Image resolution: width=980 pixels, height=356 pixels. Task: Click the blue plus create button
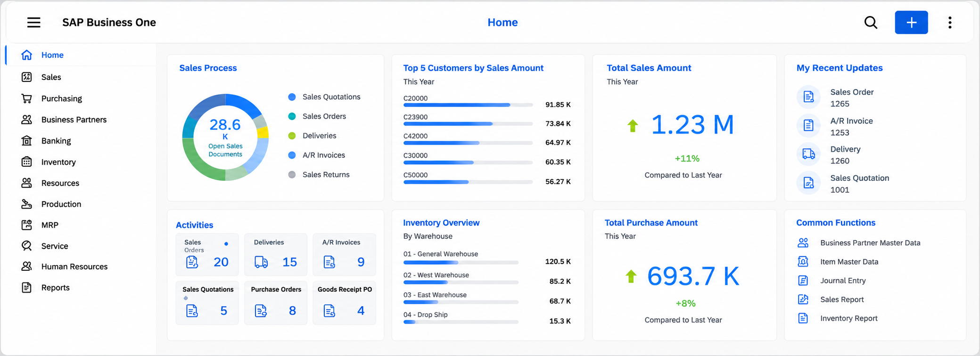[911, 22]
